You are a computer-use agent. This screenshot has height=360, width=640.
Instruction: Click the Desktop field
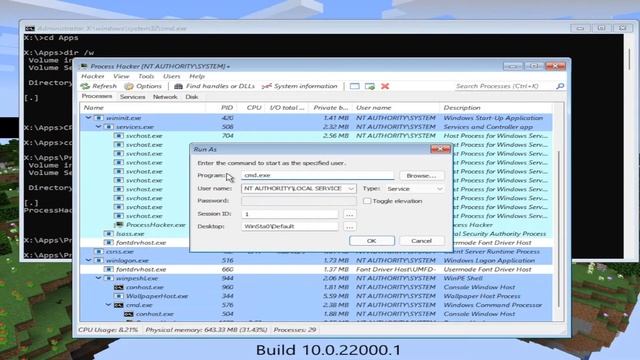290,226
